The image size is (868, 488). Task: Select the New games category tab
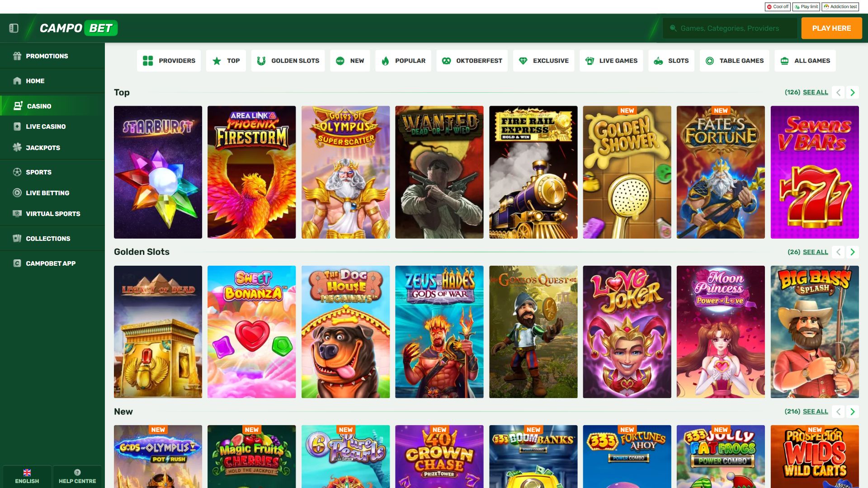tap(350, 61)
